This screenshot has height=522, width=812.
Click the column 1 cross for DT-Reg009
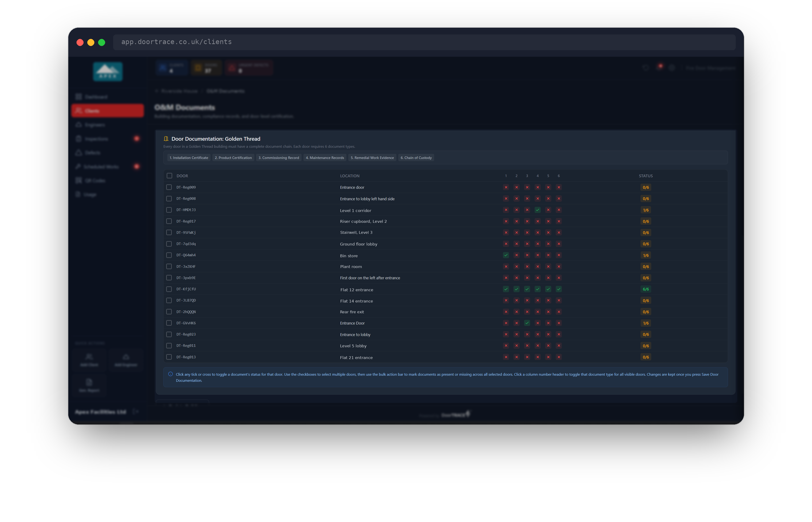coord(506,187)
